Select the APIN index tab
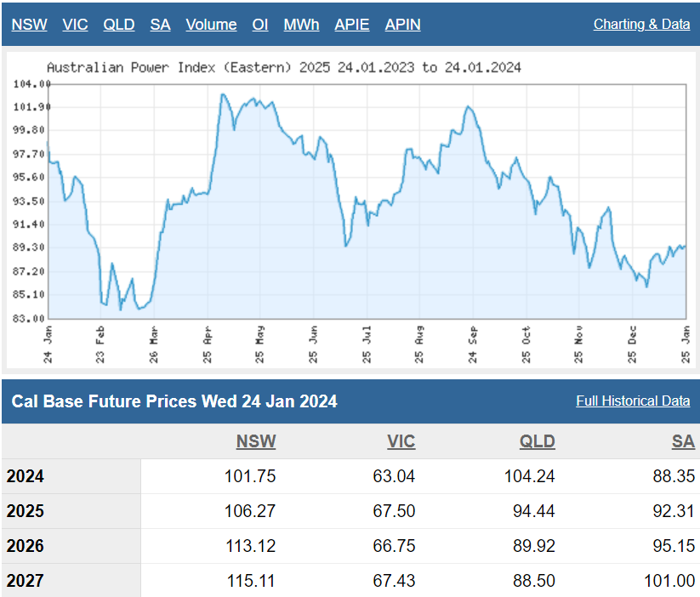 point(402,25)
